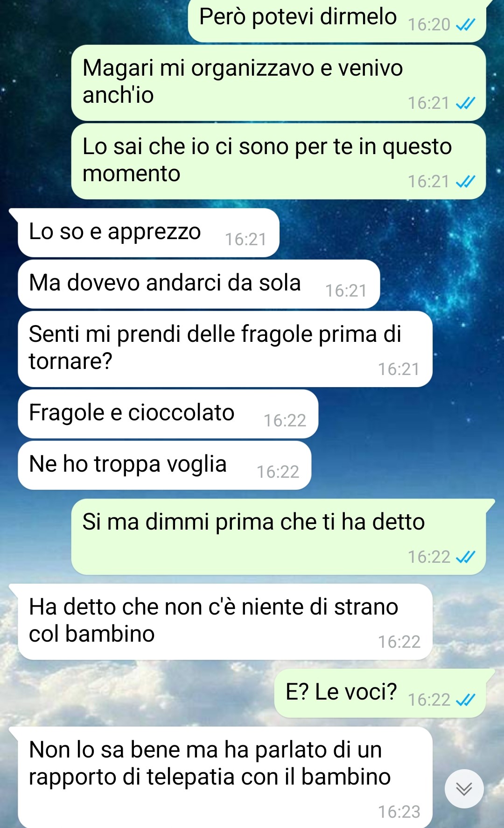Select the 'rapporto di telepatia' message bubble
This screenshot has width=504, height=828.
[225, 778]
